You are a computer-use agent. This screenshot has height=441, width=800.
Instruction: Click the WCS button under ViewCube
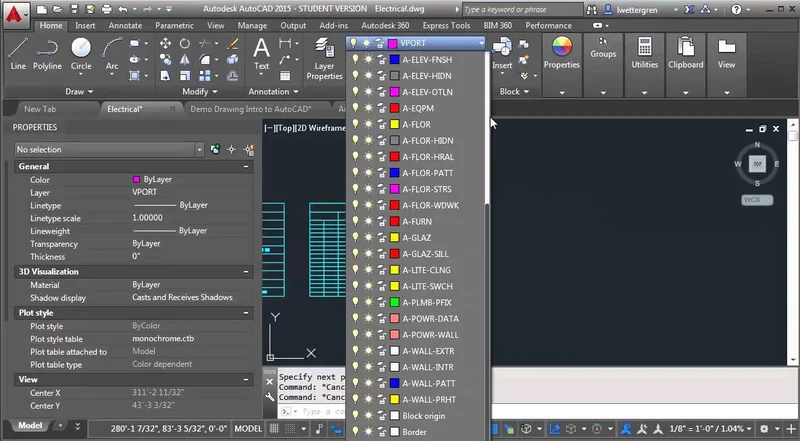pos(757,200)
